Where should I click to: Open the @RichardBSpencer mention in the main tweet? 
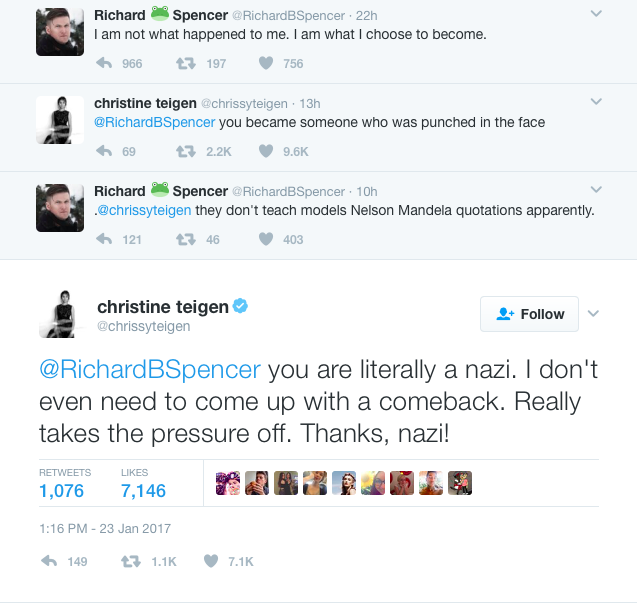click(x=151, y=370)
